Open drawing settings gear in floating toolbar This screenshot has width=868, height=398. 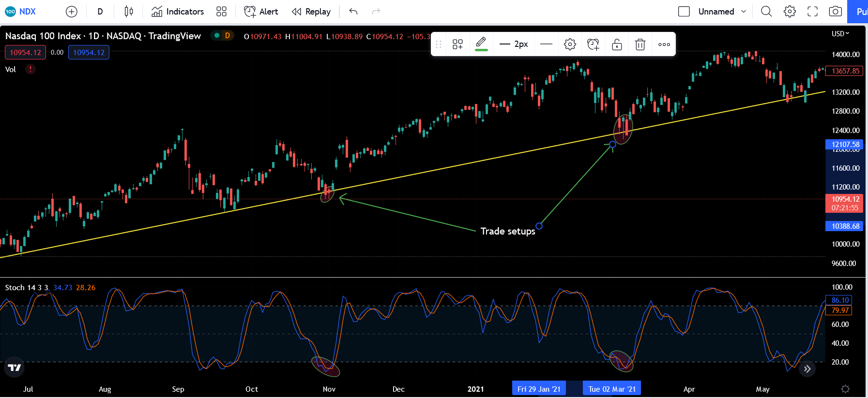(x=570, y=44)
